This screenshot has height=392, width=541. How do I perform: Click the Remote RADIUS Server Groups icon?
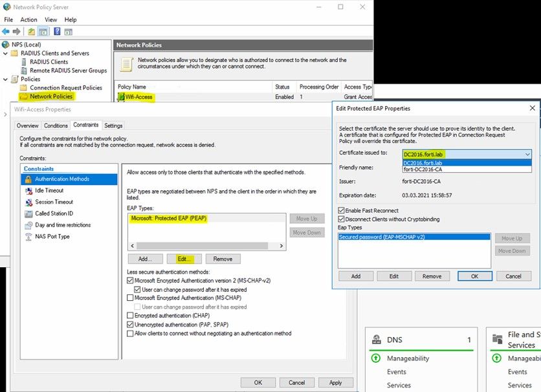click(24, 71)
